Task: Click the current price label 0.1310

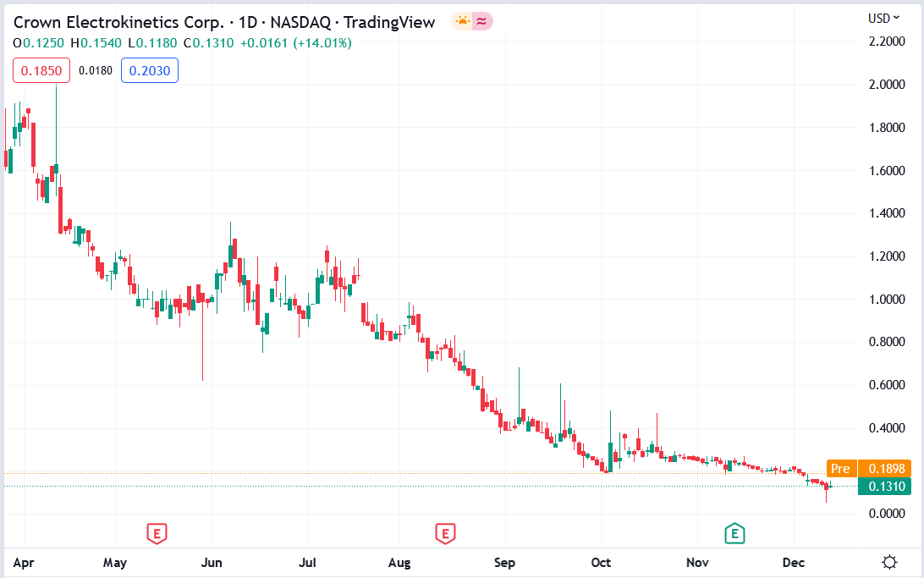Action: click(x=884, y=486)
